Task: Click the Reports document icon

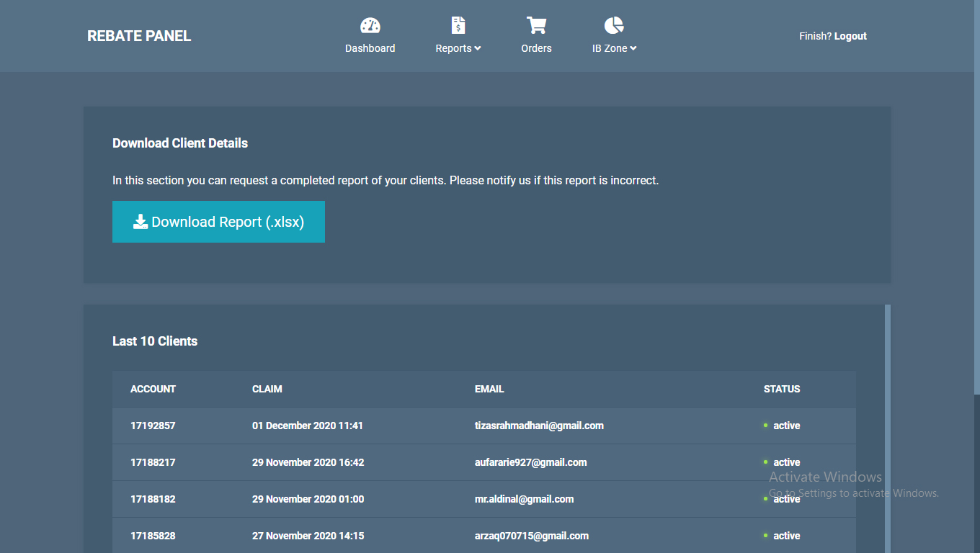Action: (x=458, y=26)
